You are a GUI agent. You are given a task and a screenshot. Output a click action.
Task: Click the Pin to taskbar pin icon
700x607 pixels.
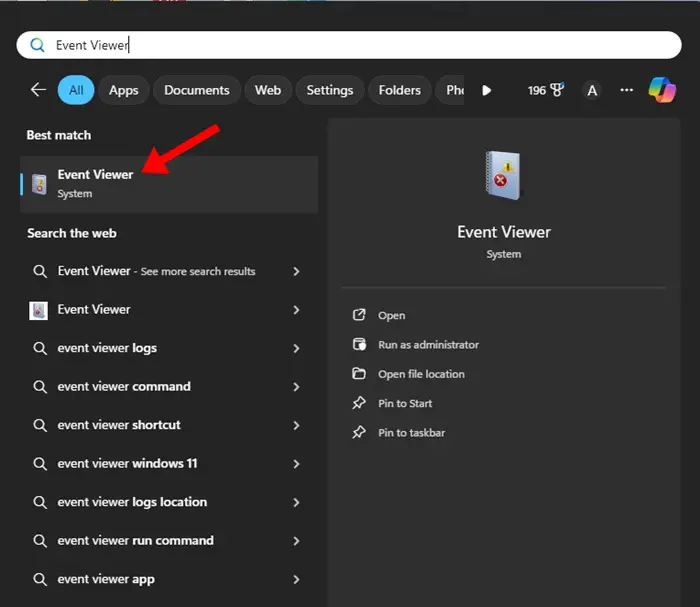tap(359, 432)
